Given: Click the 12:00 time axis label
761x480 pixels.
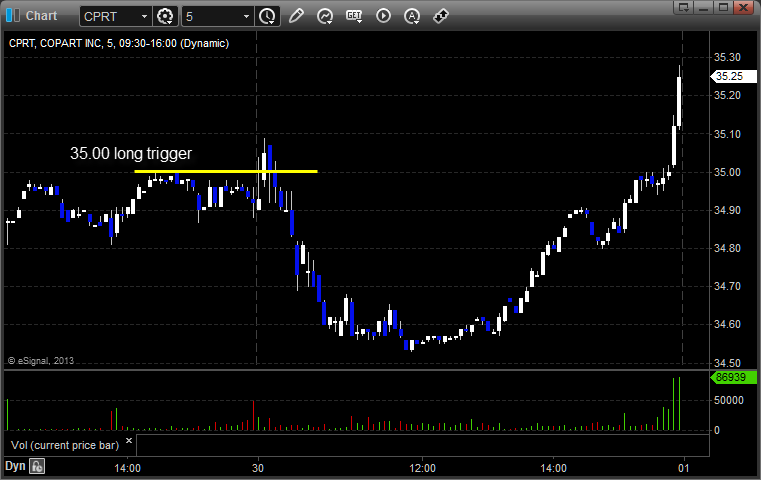Looking at the screenshot, I should click(x=422, y=468).
